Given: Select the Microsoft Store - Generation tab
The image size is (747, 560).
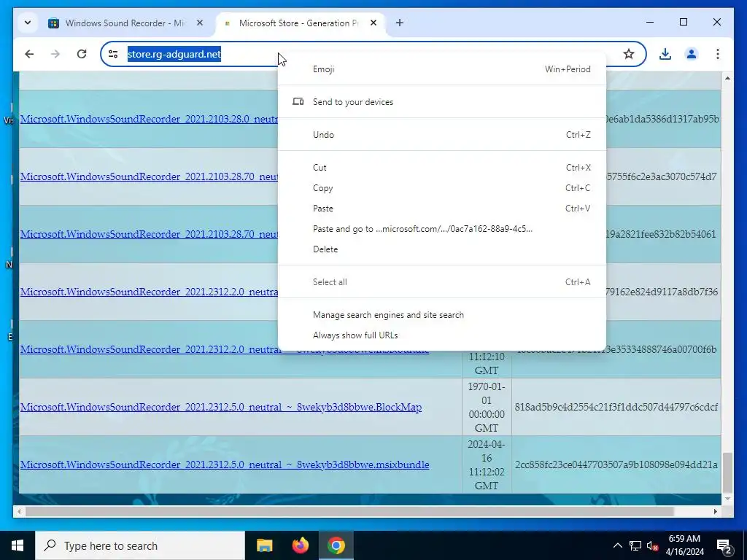Looking at the screenshot, I should coord(298,23).
